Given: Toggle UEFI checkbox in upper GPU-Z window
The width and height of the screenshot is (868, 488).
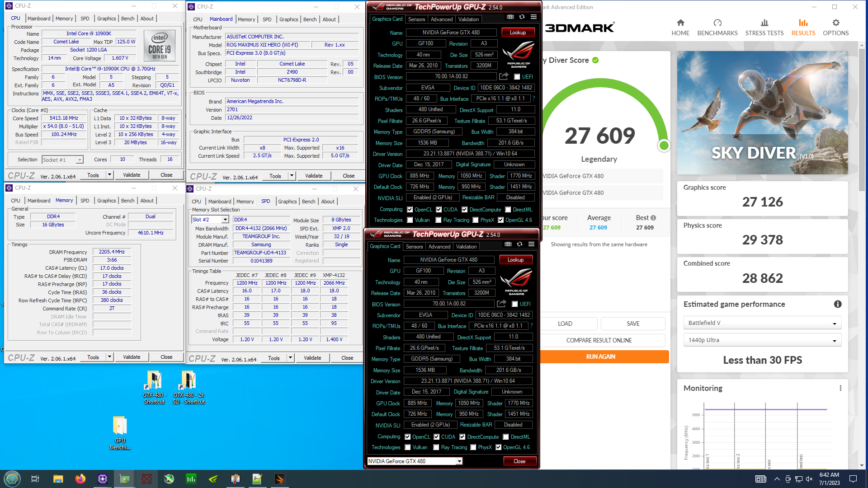Looking at the screenshot, I should [x=517, y=77].
